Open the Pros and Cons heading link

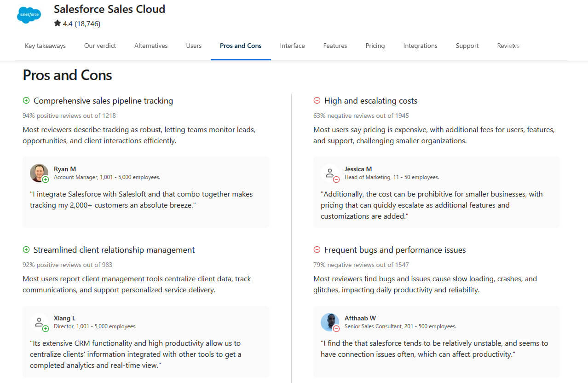[x=67, y=75]
